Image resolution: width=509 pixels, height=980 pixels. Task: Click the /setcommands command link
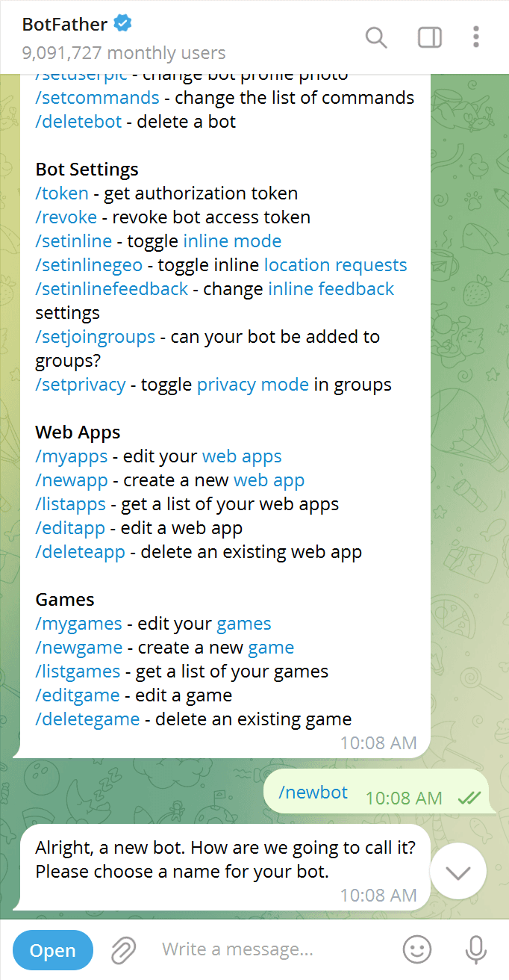pos(98,98)
